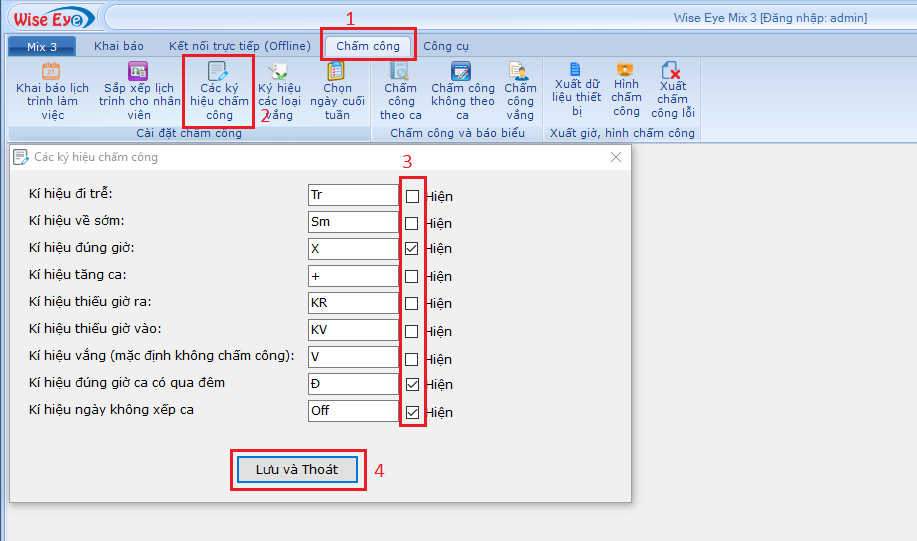Viewport: 917px width, 541px height.
Task: Open the Khai báo tab
Action: tap(119, 46)
